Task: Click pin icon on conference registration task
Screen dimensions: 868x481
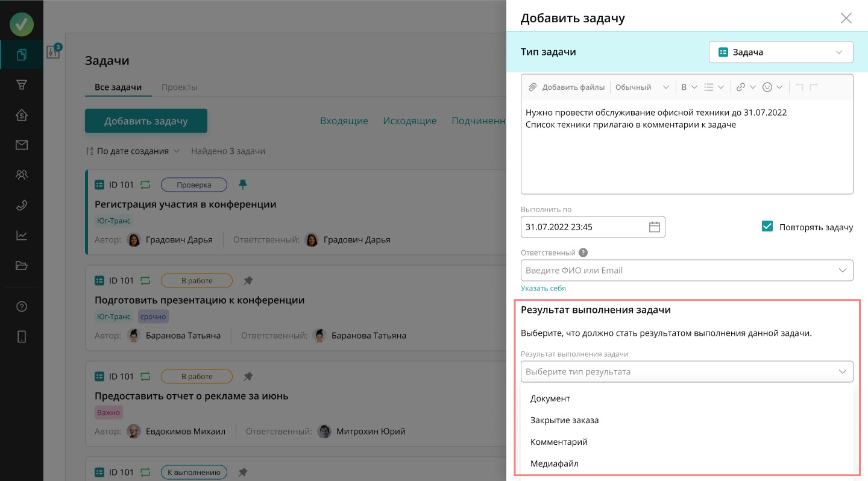Action: click(243, 184)
